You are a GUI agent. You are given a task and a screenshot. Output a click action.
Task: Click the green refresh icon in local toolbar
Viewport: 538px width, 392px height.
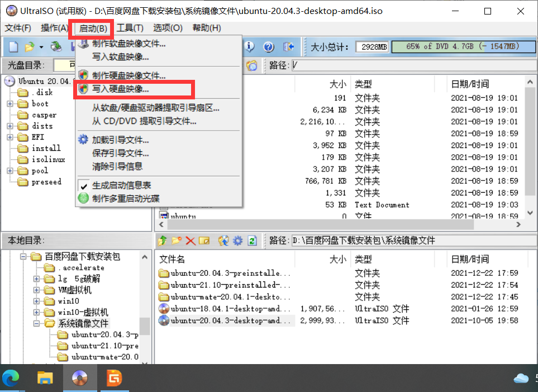coord(252,241)
